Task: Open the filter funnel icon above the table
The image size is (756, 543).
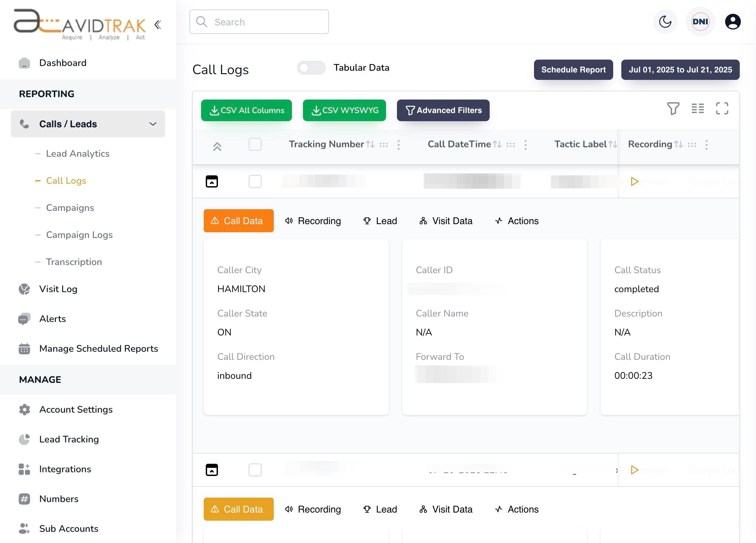Action: coord(673,109)
